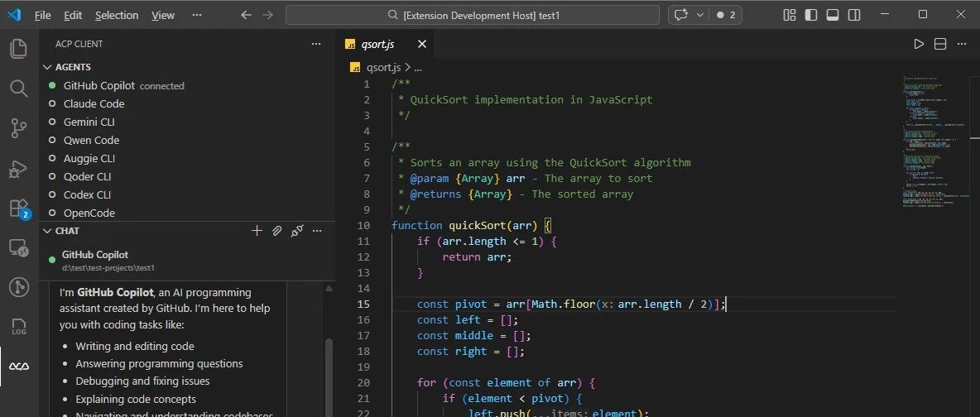Viewport: 980px width, 417px height.
Task: Click the agent sessions indicator showing 2
Action: 725,15
